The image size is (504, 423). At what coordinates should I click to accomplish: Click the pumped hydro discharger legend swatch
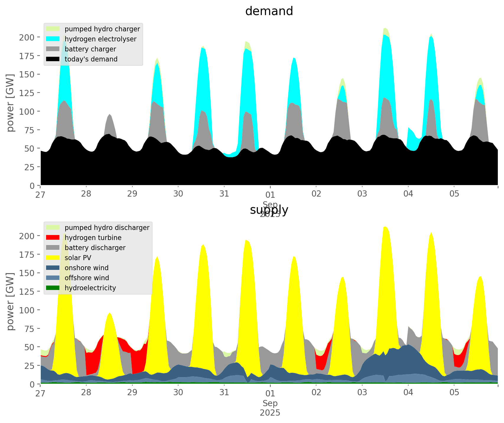(53, 228)
